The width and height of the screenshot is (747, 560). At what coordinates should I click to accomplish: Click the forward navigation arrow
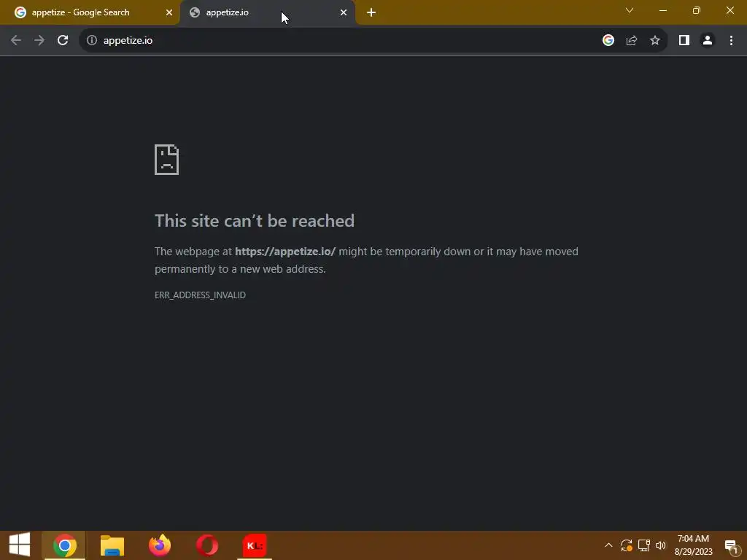(x=39, y=41)
